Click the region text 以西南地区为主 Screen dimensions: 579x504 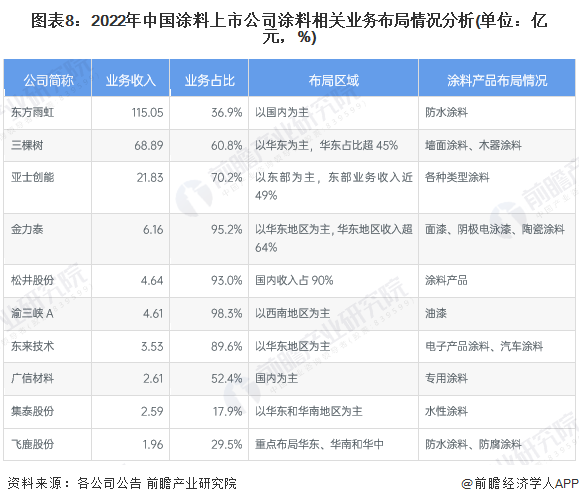[292, 313]
